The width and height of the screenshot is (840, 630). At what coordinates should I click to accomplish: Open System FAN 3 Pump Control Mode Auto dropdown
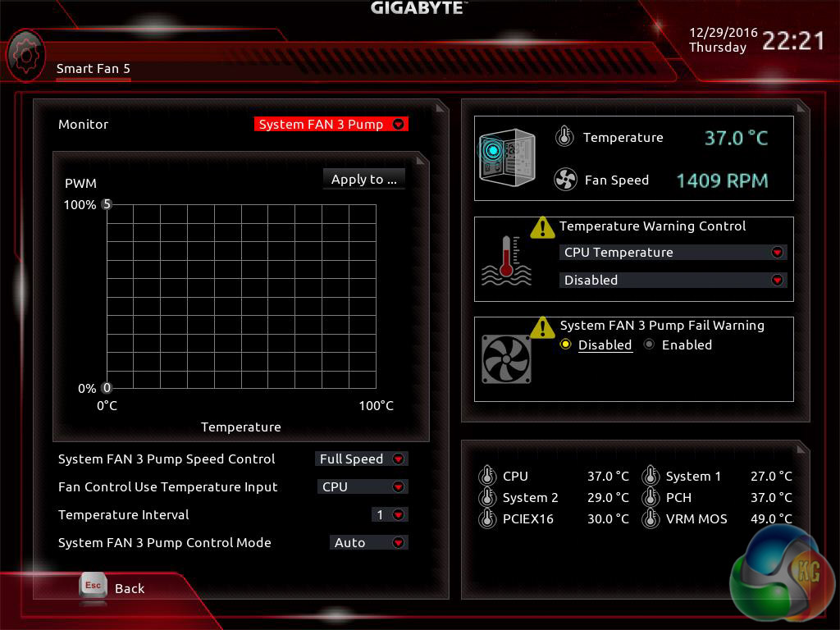369,543
